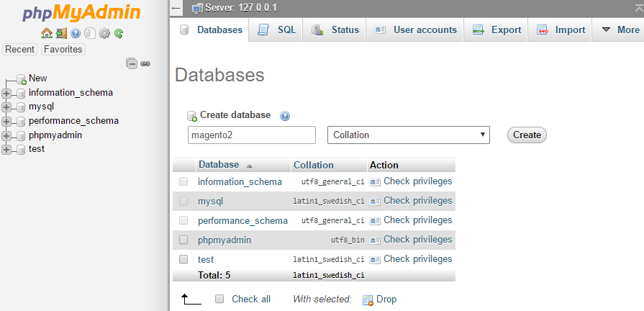The width and height of the screenshot is (644, 311).
Task: Toggle link with main panel chain icon
Action: 145,63
